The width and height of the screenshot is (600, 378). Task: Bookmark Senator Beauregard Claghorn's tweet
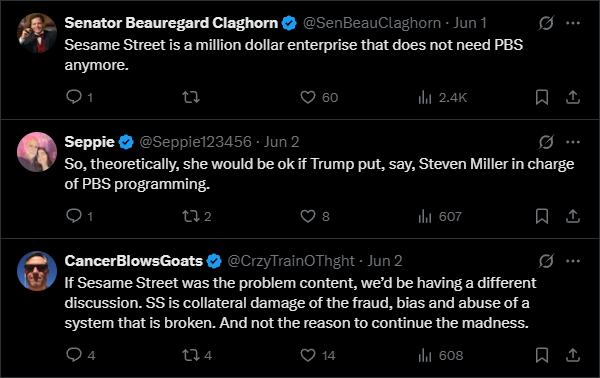542,97
